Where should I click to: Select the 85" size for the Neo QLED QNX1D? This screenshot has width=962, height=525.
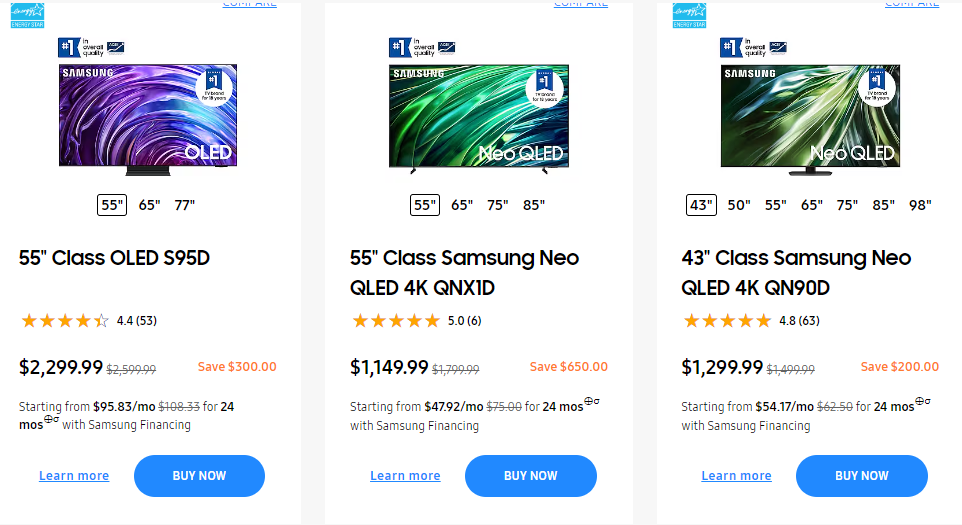point(533,205)
